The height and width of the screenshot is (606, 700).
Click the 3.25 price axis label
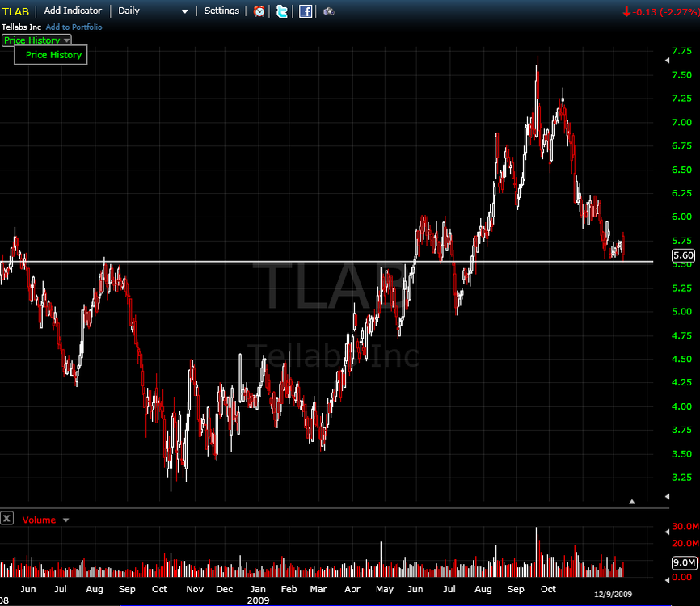point(681,477)
